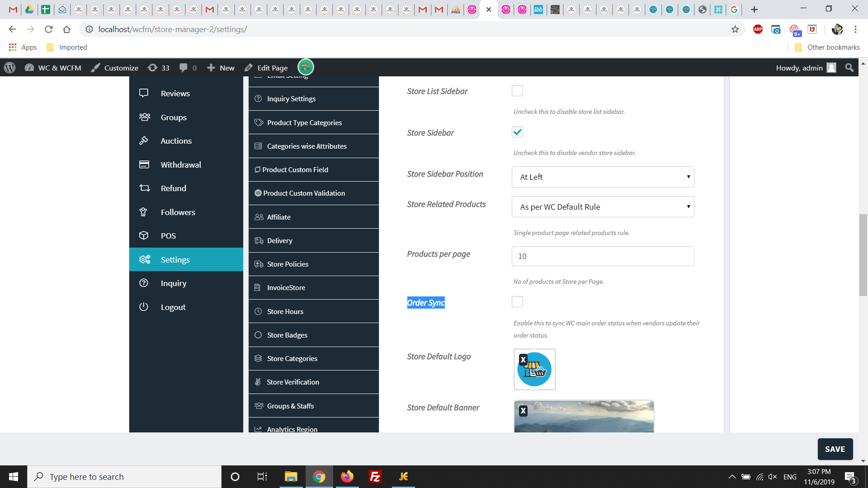Viewport: 868px width, 488px height.
Task: Open the Inquiry Settings tab
Action: [314, 99]
